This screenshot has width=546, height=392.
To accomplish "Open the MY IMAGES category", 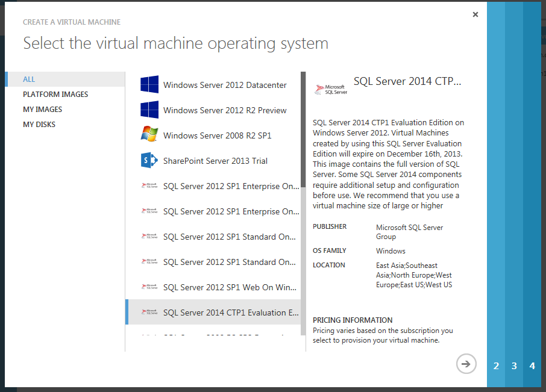I will click(x=42, y=110).
